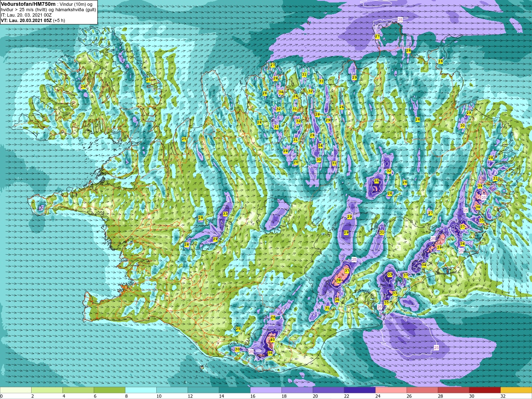Image resolution: width=532 pixels, height=399 pixels.
Task: Pick the pink 24–26 legend swatch
Action: click(391, 390)
